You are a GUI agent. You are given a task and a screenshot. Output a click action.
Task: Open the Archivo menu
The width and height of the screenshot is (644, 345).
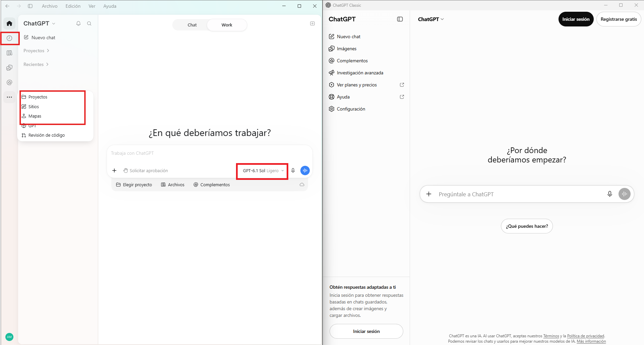pos(50,6)
